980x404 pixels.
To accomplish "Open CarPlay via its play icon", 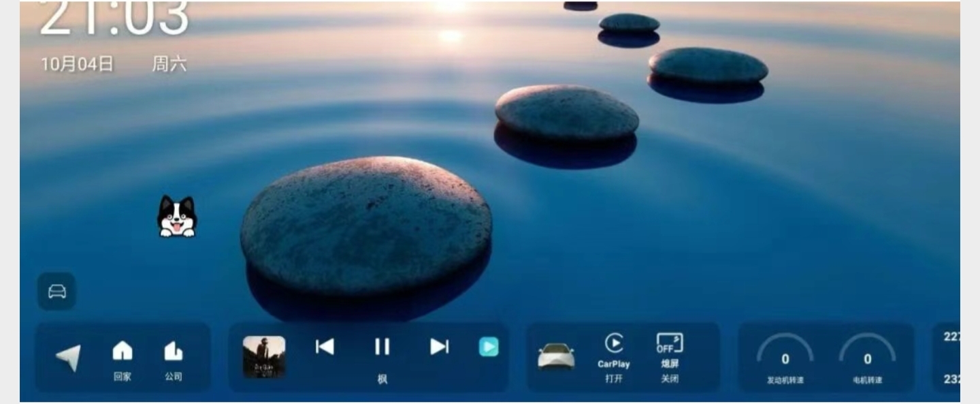I will (614, 344).
